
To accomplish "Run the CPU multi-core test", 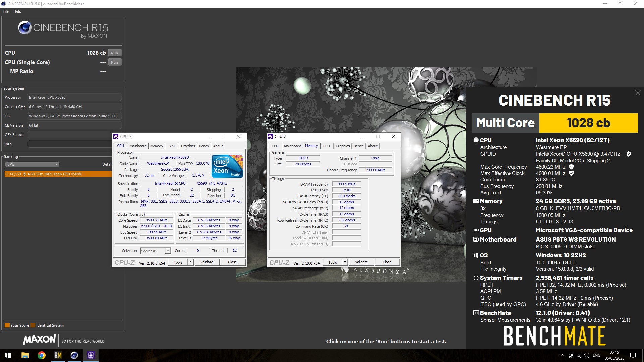I will point(114,53).
